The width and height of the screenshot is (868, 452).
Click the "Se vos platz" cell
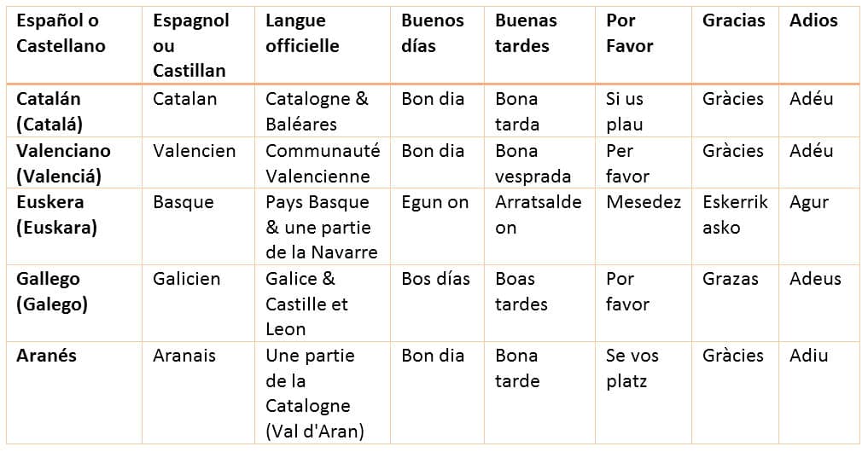(632, 368)
